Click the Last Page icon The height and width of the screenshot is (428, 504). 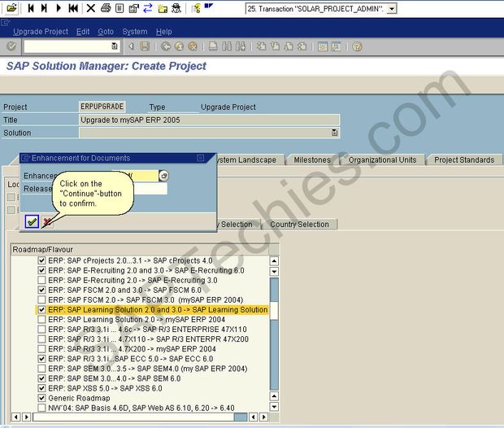[302, 46]
